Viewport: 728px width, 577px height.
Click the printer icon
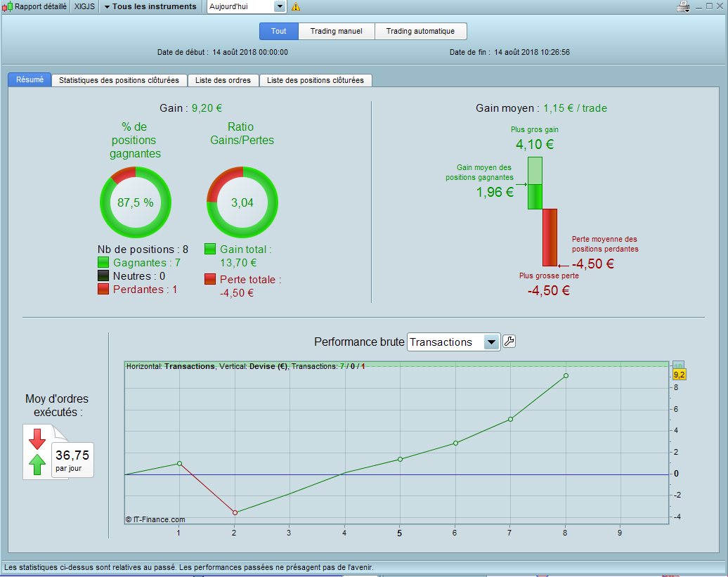(684, 6)
